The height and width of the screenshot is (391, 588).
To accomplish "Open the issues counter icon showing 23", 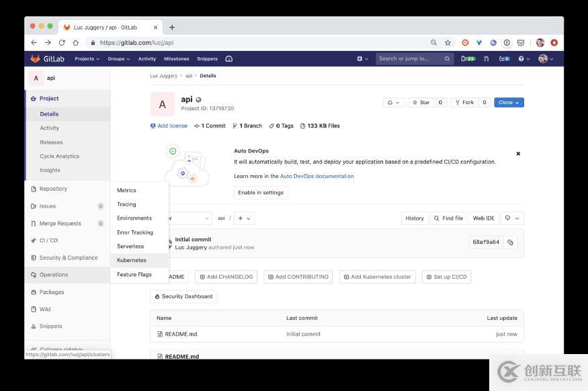I will [468, 59].
